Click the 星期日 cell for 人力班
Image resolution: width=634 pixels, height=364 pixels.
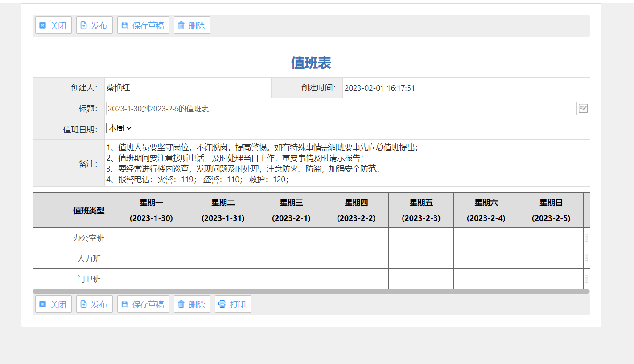(551, 258)
